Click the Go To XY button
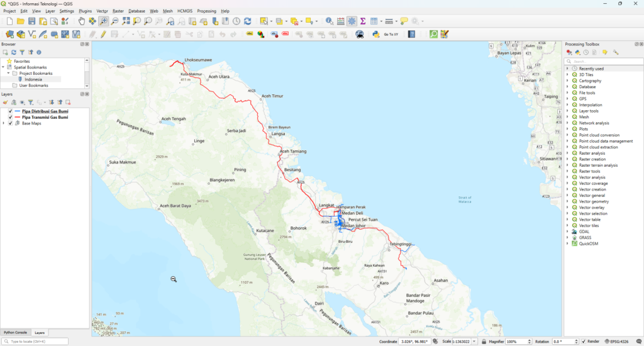 [391, 34]
